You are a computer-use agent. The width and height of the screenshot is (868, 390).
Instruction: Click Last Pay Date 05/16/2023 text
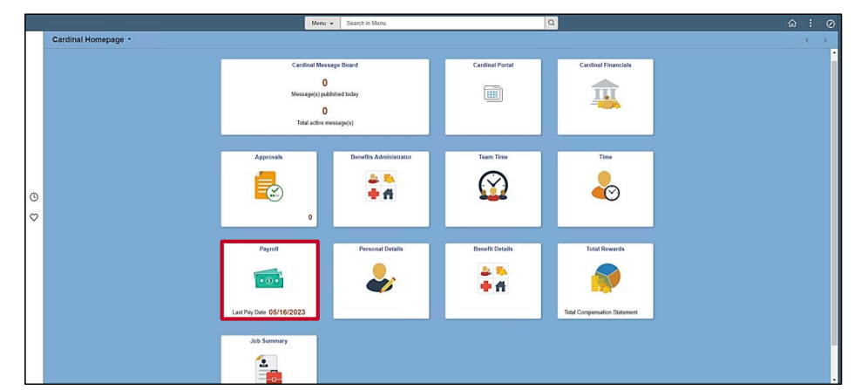268,312
